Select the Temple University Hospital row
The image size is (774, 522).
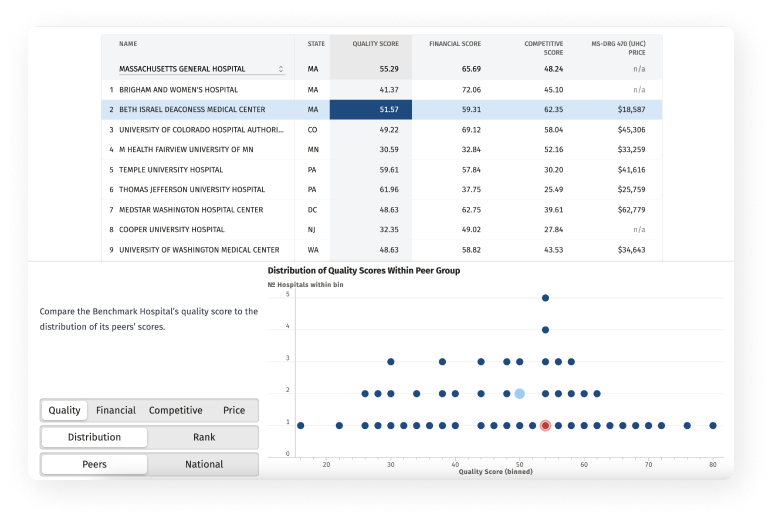coord(382,170)
